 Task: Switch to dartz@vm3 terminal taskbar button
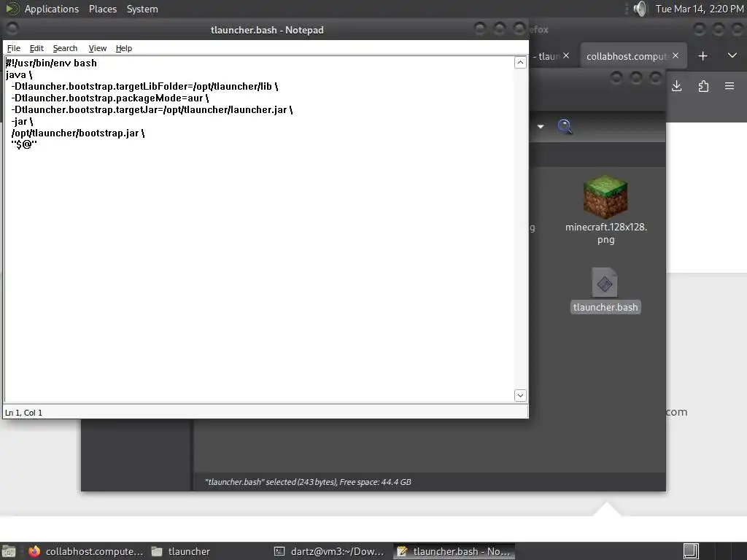[x=329, y=551]
